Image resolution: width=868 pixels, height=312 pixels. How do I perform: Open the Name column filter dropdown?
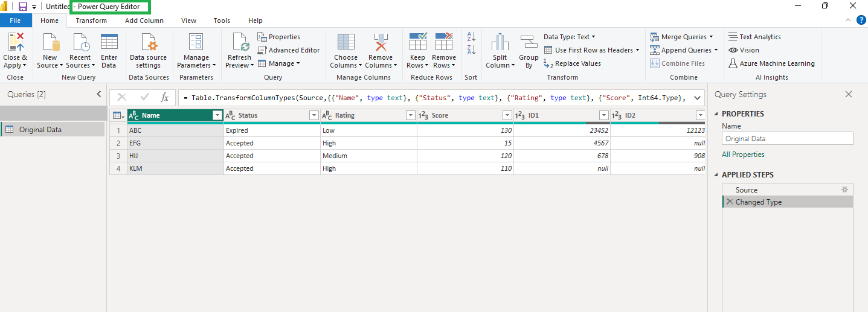coord(217,115)
